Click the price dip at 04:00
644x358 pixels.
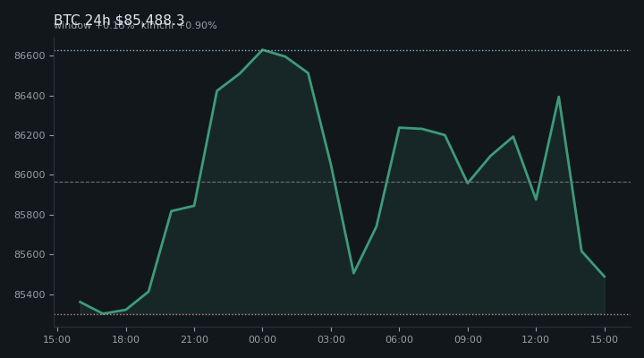[x=353, y=273]
